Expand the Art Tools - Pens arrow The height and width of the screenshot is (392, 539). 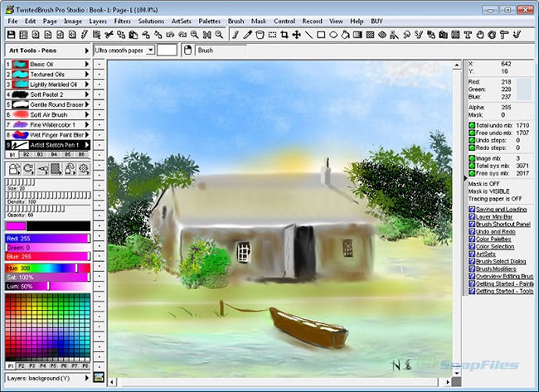point(86,51)
